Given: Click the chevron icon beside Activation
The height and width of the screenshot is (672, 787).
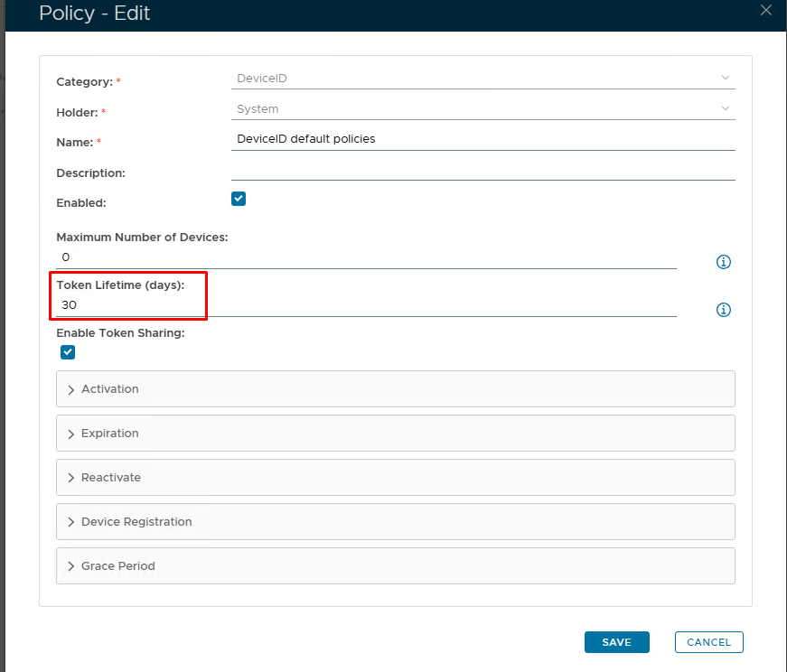Looking at the screenshot, I should (71, 389).
